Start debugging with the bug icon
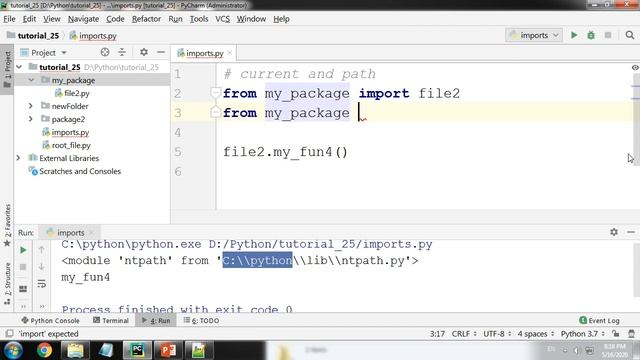640x360 pixels. tap(591, 36)
